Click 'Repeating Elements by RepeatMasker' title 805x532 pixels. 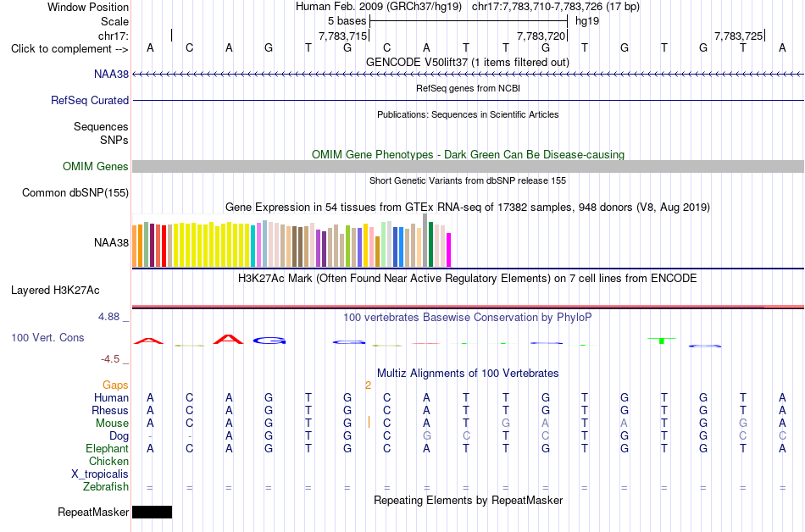coord(468,500)
